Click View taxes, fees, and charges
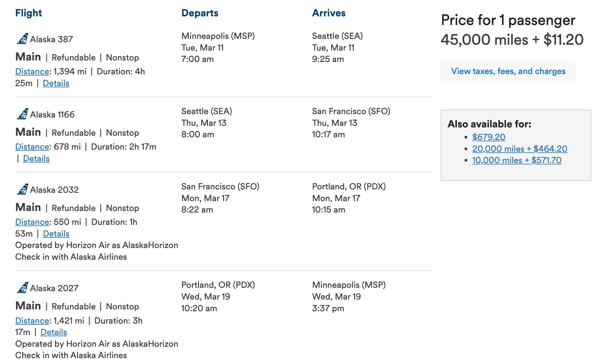This screenshot has width=607, height=364. pyautogui.click(x=508, y=71)
